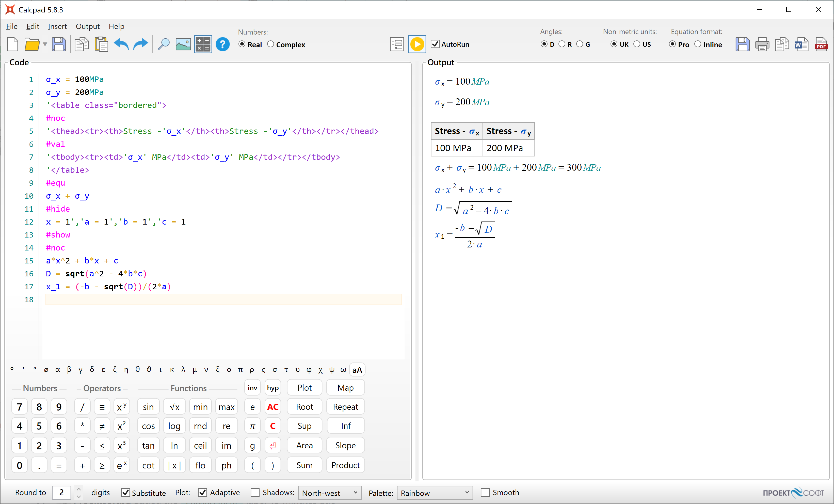
Task: Copy the selected code to clipboard
Action: tap(81, 44)
